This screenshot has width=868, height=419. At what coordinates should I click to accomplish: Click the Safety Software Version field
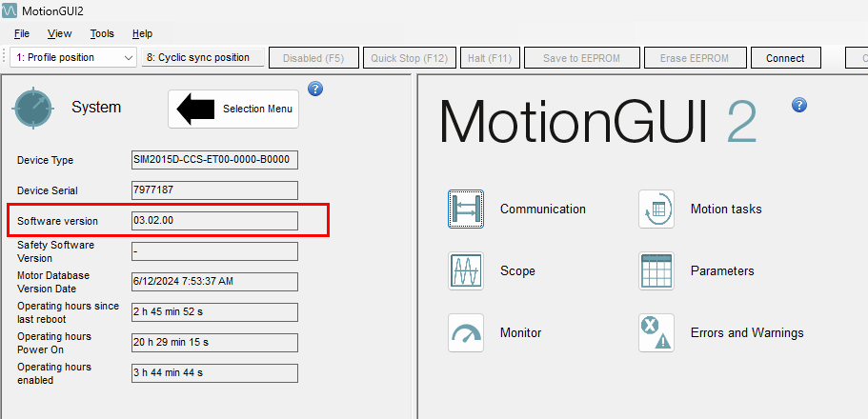[214, 251]
